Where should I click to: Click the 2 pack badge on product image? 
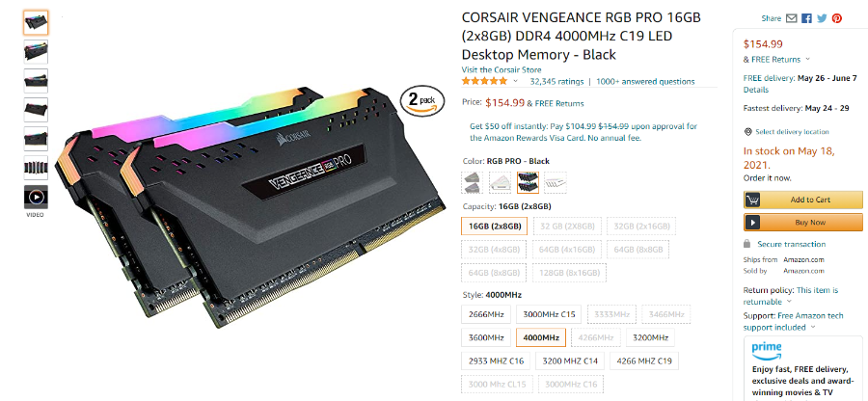(x=421, y=100)
